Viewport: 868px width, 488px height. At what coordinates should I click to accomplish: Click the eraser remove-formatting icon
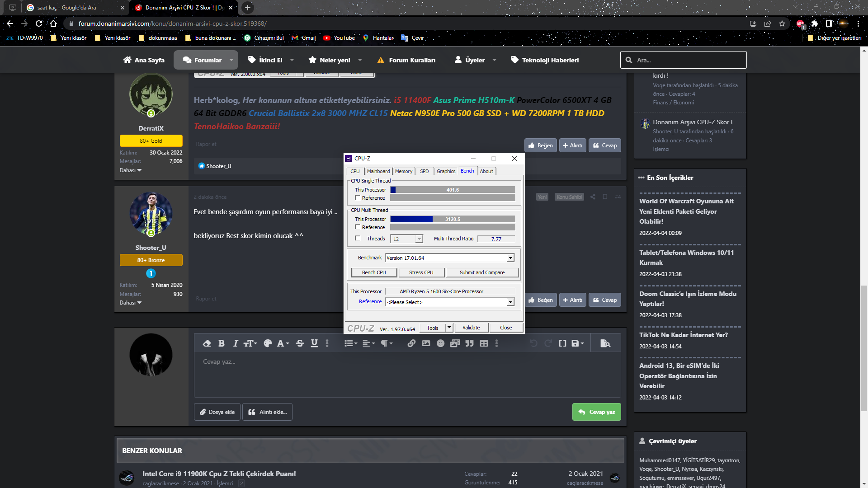tap(207, 343)
